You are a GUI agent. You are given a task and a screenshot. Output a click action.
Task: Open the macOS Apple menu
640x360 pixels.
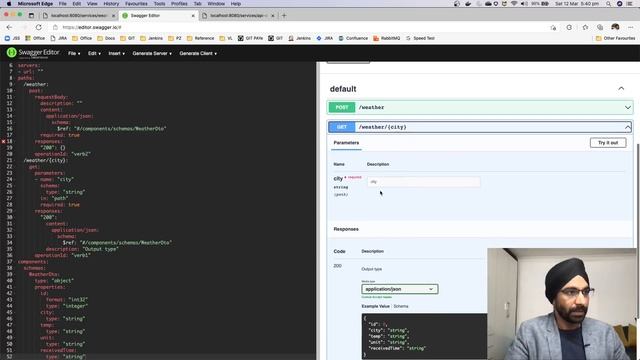(9, 4)
